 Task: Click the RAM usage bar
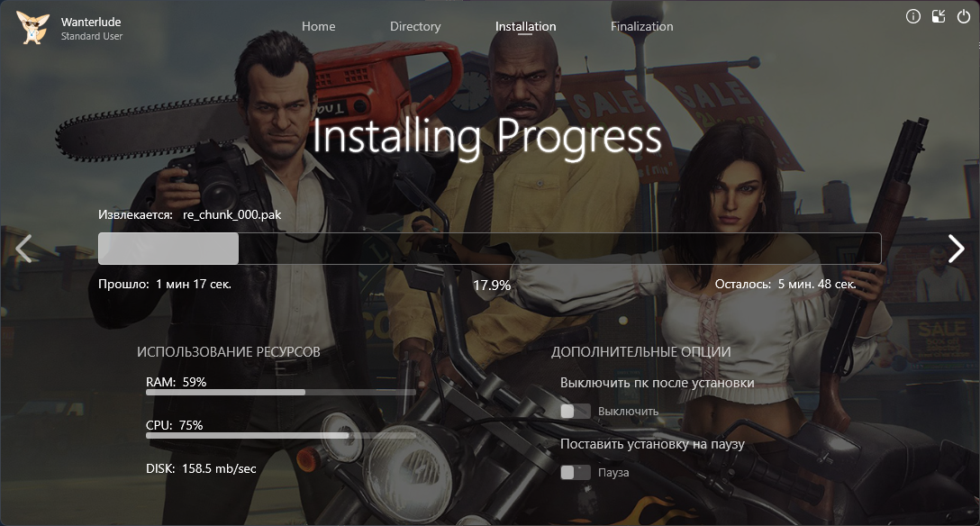pos(281,393)
